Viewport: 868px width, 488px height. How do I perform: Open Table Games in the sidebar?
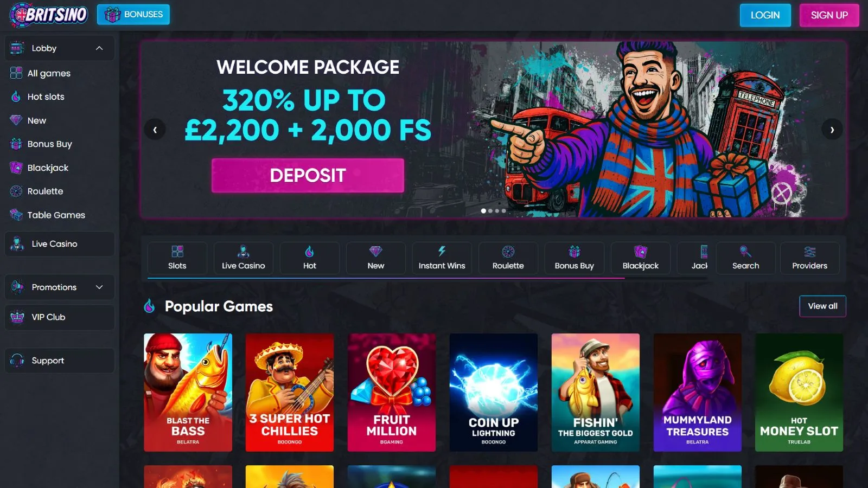click(x=56, y=215)
